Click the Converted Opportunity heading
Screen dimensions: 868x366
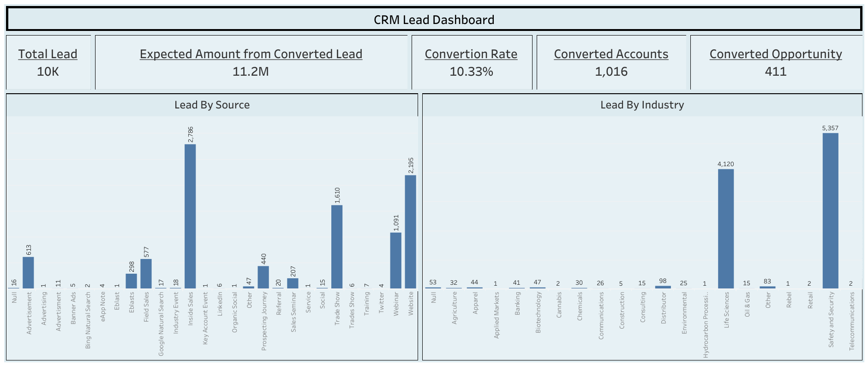pyautogui.click(x=776, y=54)
